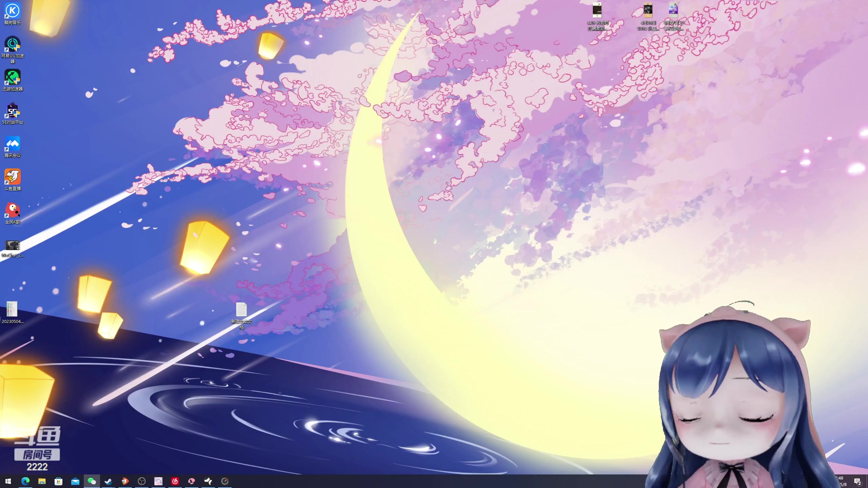Open the notification action center

click(857, 481)
